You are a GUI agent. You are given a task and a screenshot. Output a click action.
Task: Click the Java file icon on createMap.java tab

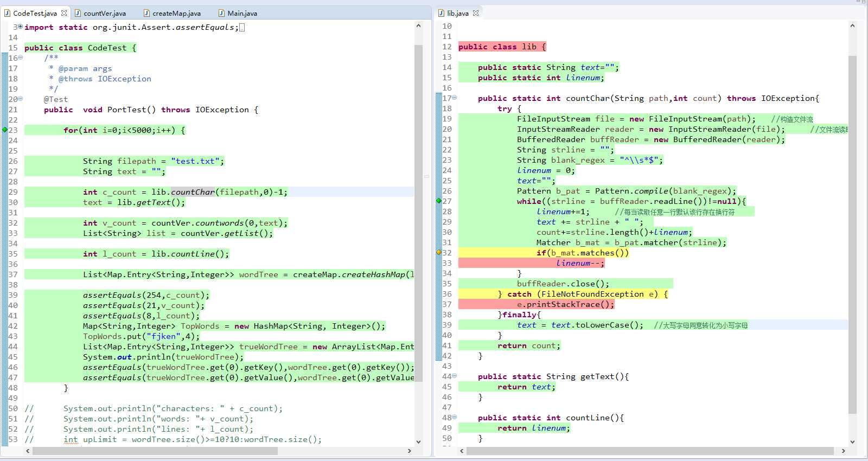146,13
